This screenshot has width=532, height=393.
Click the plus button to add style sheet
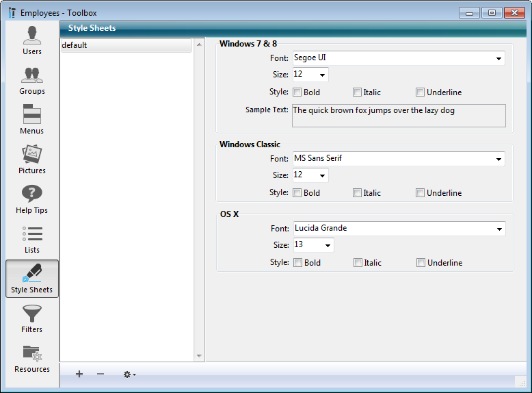pos(79,374)
